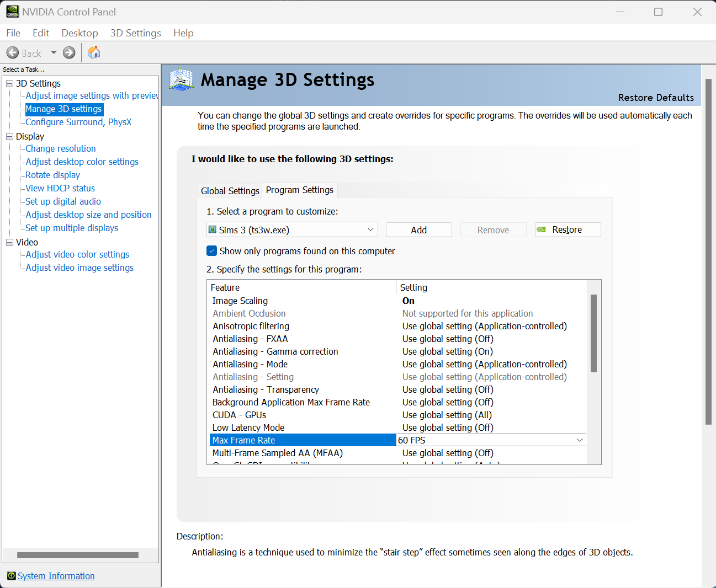Open Change resolution task
The height and width of the screenshot is (588, 716).
[x=61, y=148]
